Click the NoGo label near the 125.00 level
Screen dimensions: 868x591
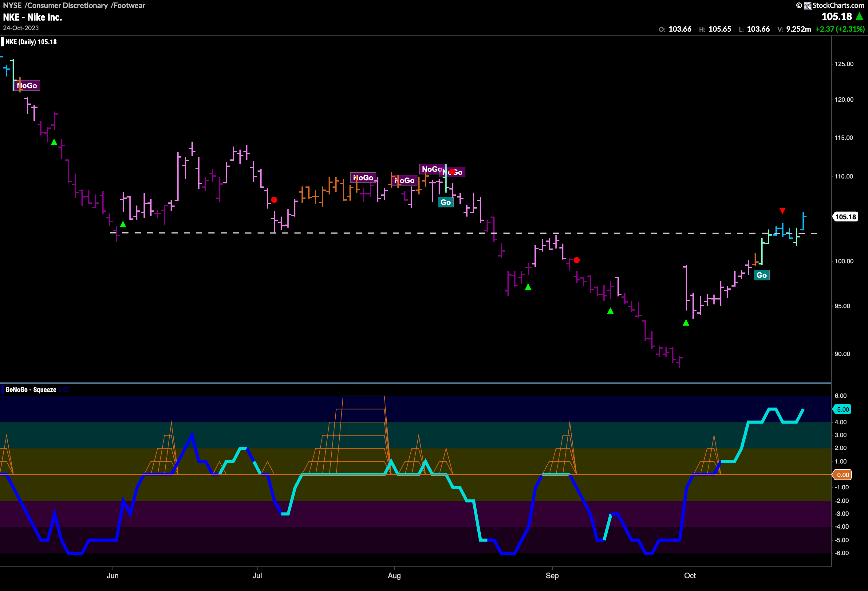point(27,85)
